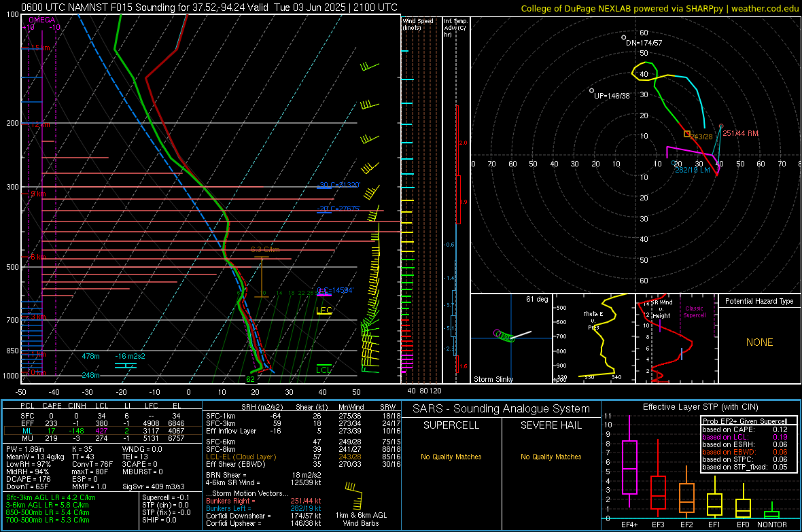Click the Supercell = -0.1 composite value
This screenshot has height=532, width=802.
coord(166,497)
